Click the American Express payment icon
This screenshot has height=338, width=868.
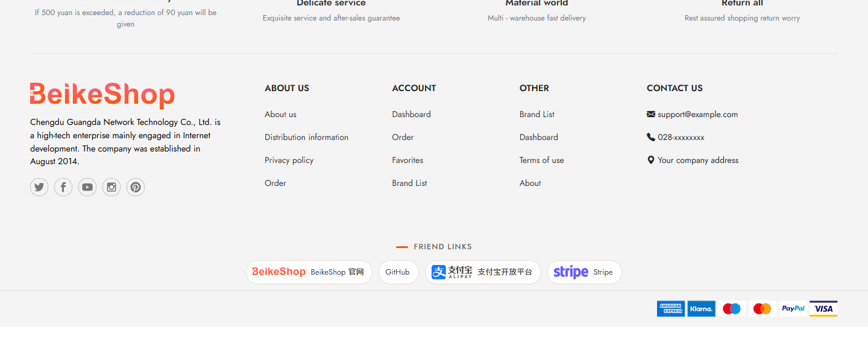671,308
